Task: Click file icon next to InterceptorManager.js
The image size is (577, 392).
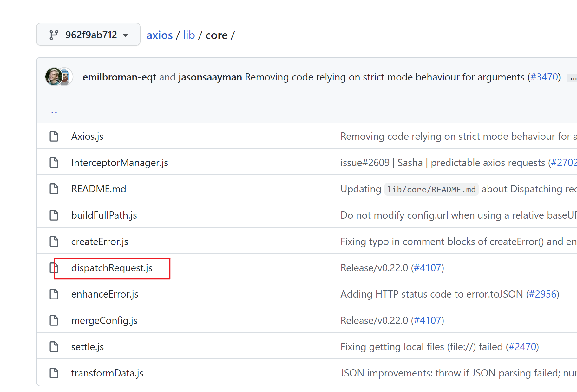Action: click(54, 163)
